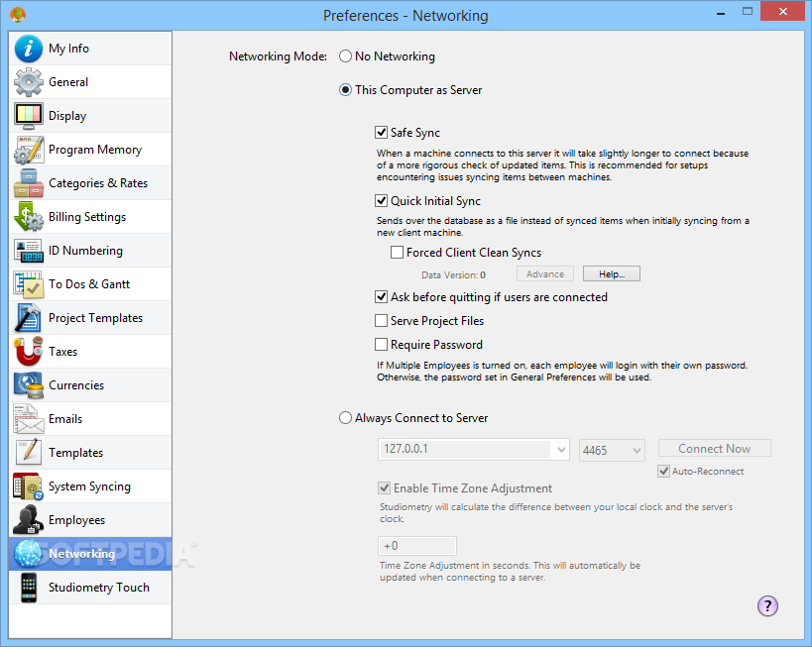Click the Project Templates hammer icon

[29, 318]
